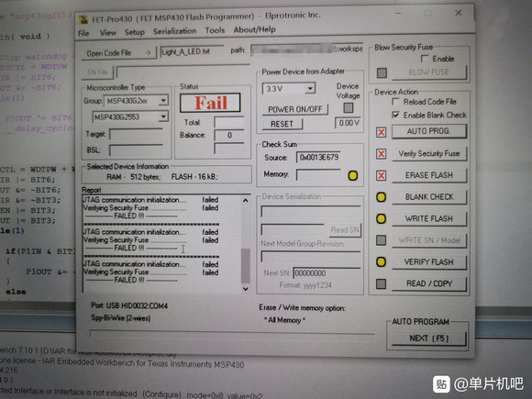
Task: Click the Next SN 00000000 field
Action: click(x=327, y=272)
